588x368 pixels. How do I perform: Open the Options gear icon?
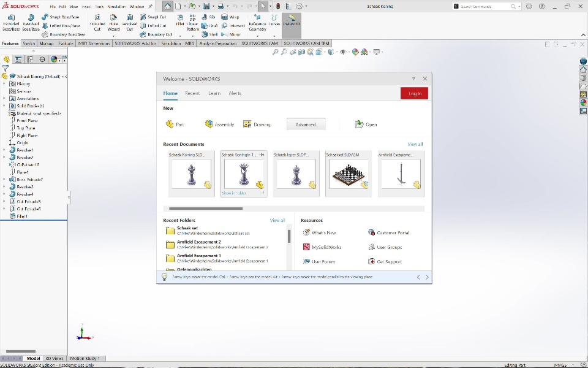[x=300, y=6]
